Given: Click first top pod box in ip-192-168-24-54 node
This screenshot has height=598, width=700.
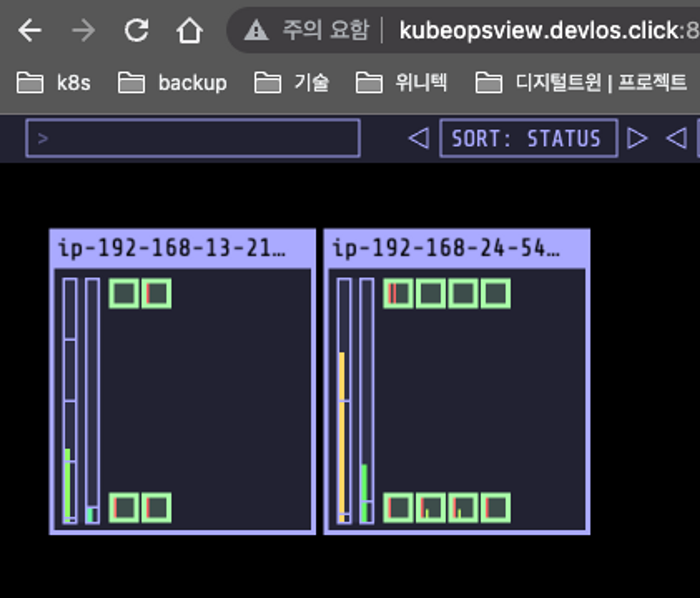Looking at the screenshot, I should (398, 293).
